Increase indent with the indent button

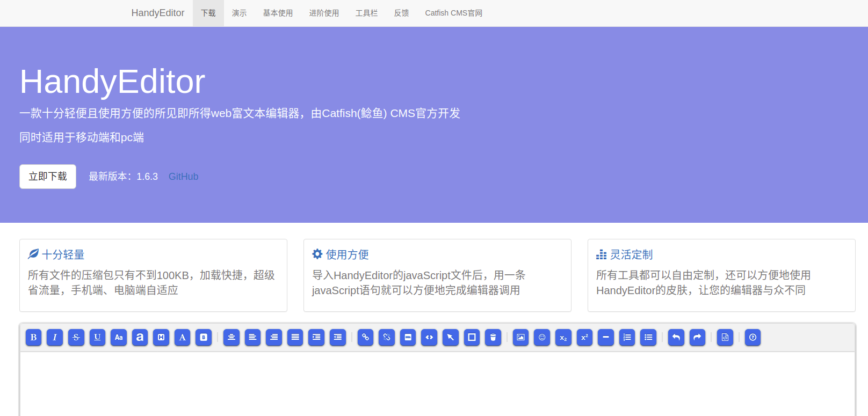point(316,337)
